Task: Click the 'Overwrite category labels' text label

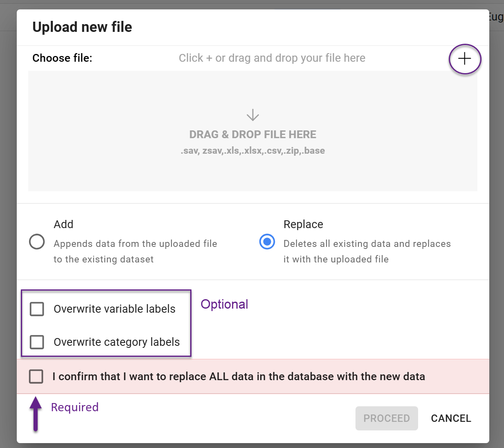Action: click(117, 342)
